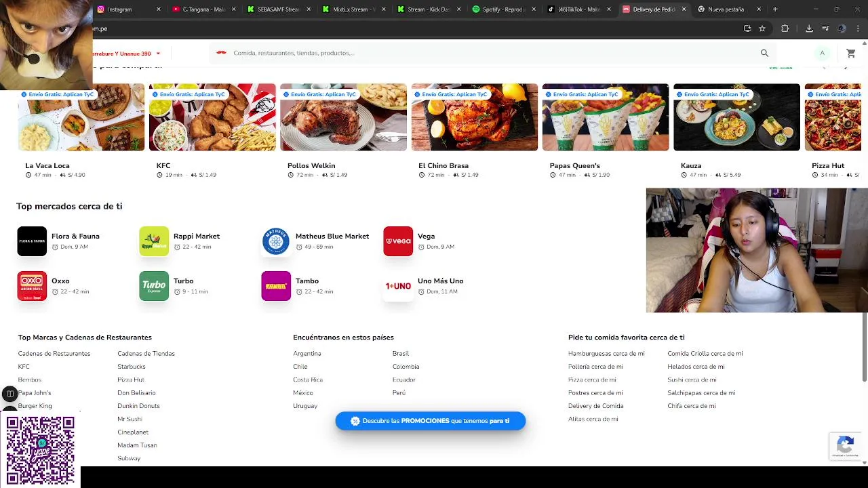
Task: Click the Turbo market name
Action: [183, 281]
